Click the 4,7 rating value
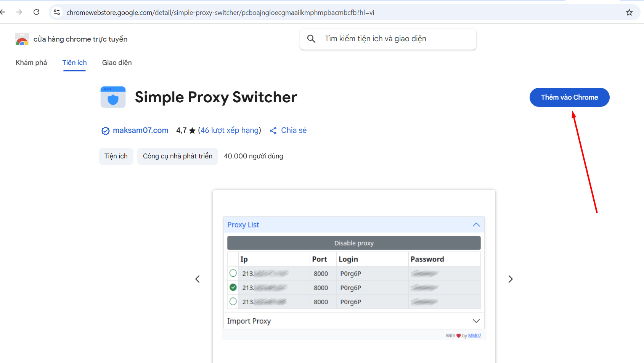The height and width of the screenshot is (363, 644). click(x=181, y=131)
